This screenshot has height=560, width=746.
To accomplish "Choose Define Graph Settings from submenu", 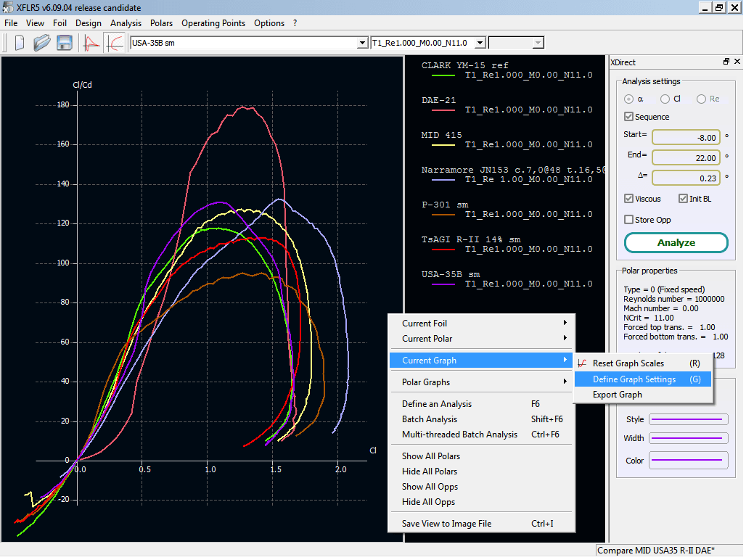I will (x=634, y=379).
